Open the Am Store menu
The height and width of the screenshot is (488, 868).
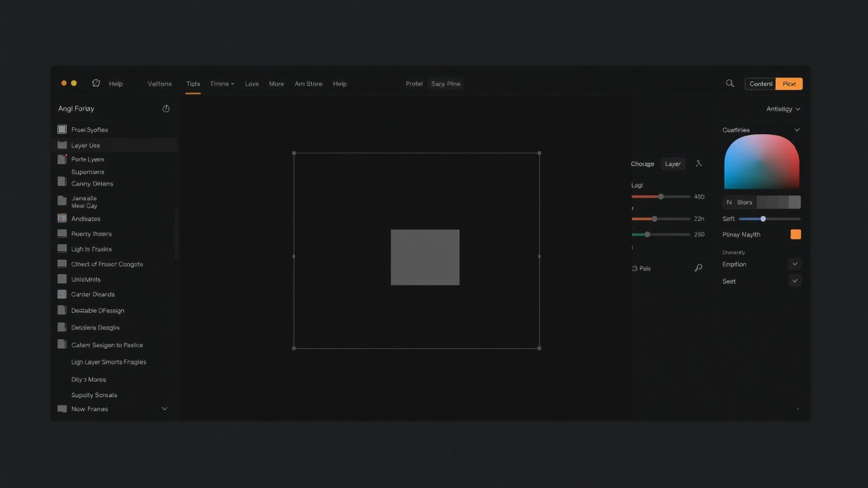[308, 84]
